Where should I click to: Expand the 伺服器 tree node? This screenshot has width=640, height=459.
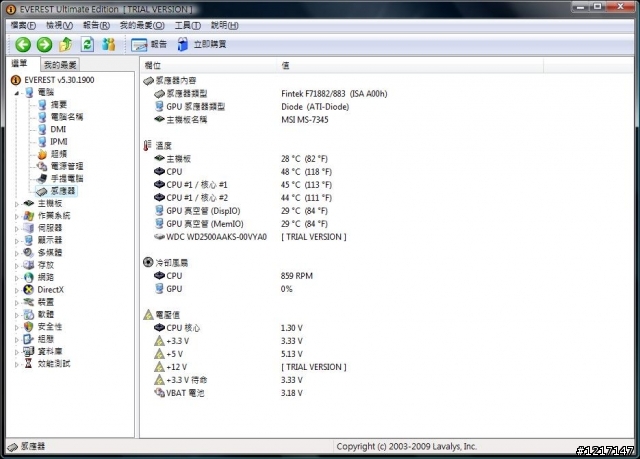[x=17, y=228]
